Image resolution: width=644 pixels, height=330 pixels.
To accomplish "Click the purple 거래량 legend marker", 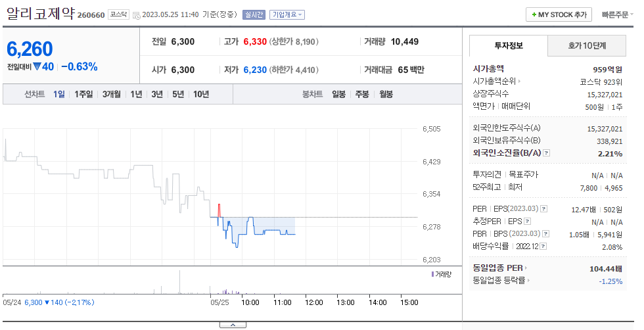I will coord(432,274).
